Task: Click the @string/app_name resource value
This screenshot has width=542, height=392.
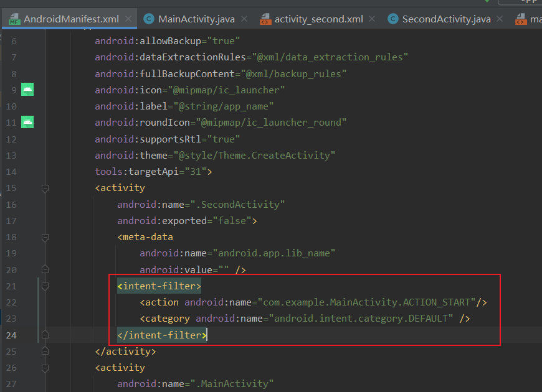Action: [223, 106]
